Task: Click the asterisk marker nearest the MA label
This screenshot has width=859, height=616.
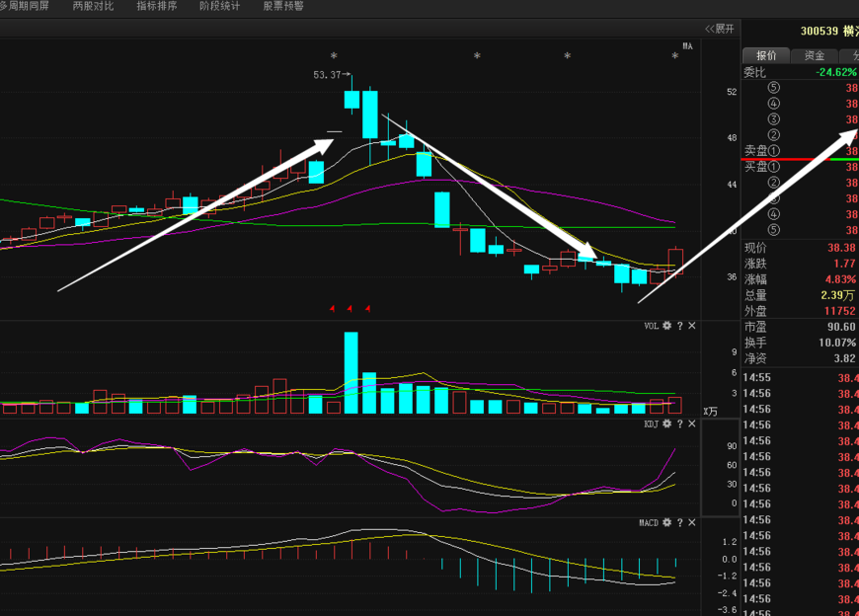Action: click(x=675, y=56)
